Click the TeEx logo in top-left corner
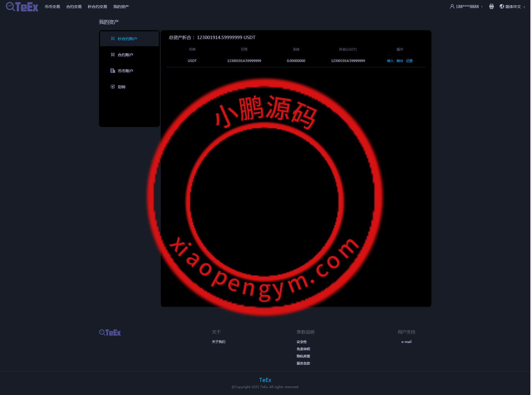This screenshot has height=395, width=532. pyautogui.click(x=22, y=7)
